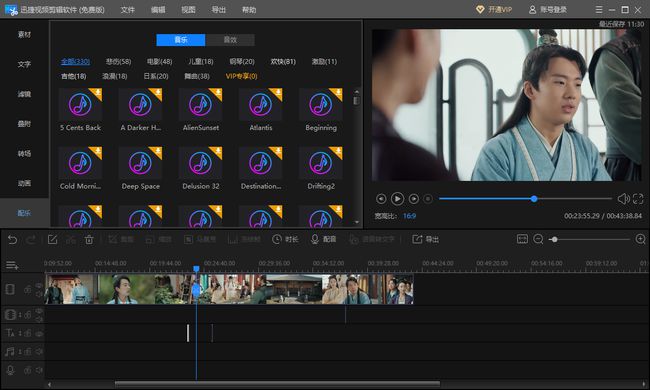The width and height of the screenshot is (650, 390).
Task: Open the VIP专享(0) music category
Action: [x=241, y=76]
